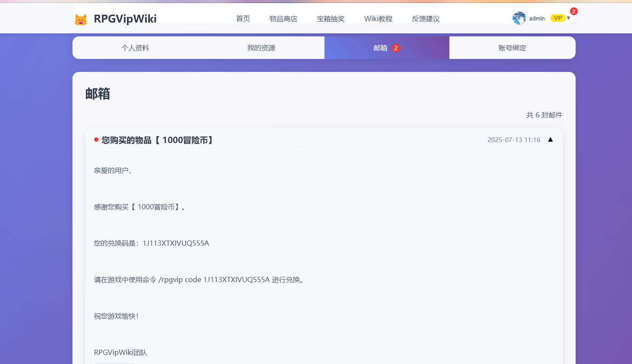Select the 邮箱 tab
The width and height of the screenshot is (632, 364).
tap(387, 48)
